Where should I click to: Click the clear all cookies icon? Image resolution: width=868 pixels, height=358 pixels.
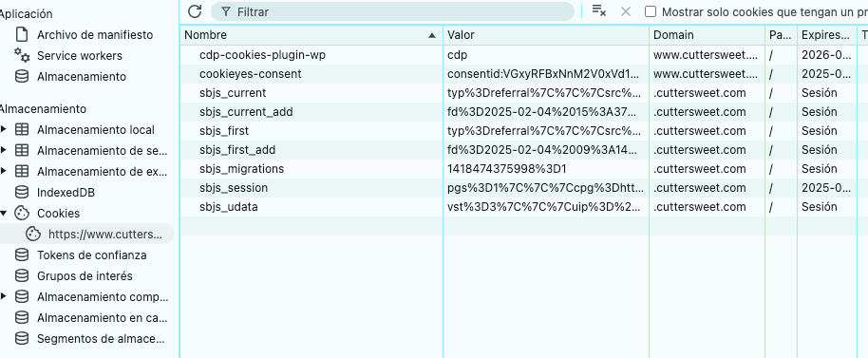coord(599,10)
